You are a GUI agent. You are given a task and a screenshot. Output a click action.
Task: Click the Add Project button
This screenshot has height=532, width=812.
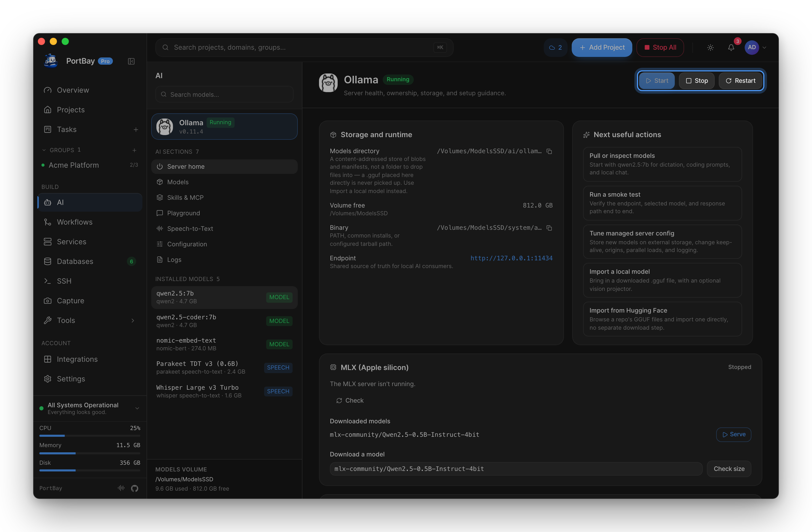pos(601,47)
